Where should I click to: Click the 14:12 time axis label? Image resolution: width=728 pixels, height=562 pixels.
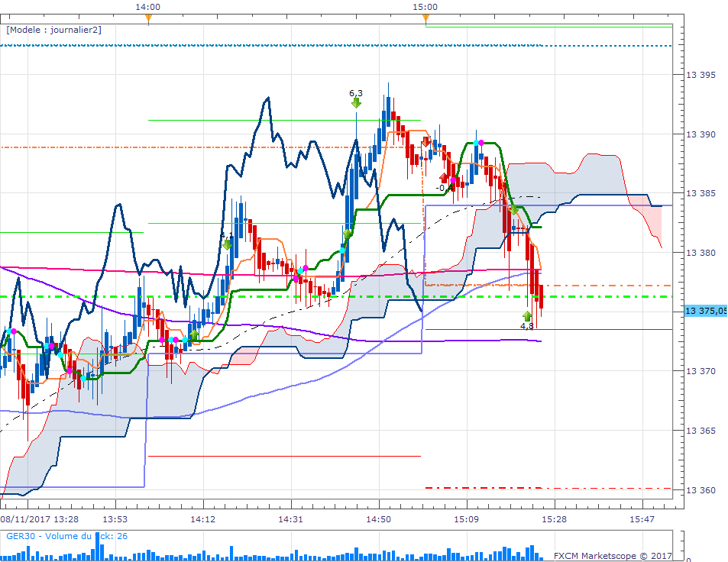pyautogui.click(x=203, y=519)
